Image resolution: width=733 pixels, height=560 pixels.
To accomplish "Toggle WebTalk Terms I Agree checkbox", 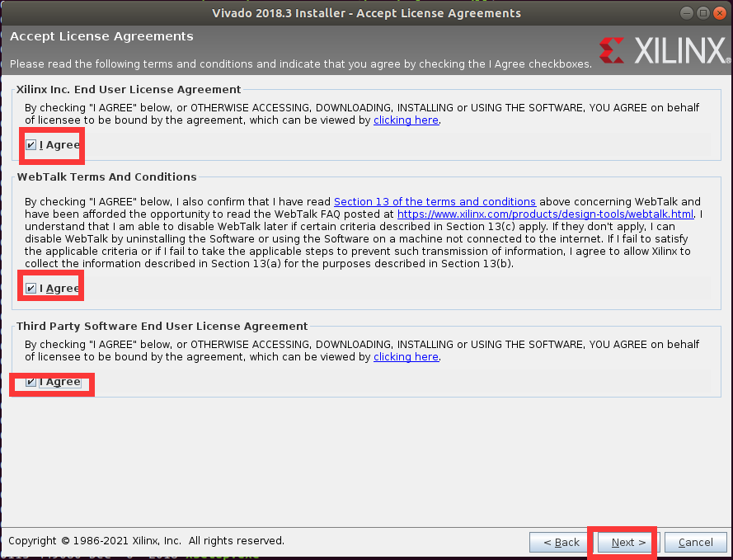I will click(x=31, y=289).
